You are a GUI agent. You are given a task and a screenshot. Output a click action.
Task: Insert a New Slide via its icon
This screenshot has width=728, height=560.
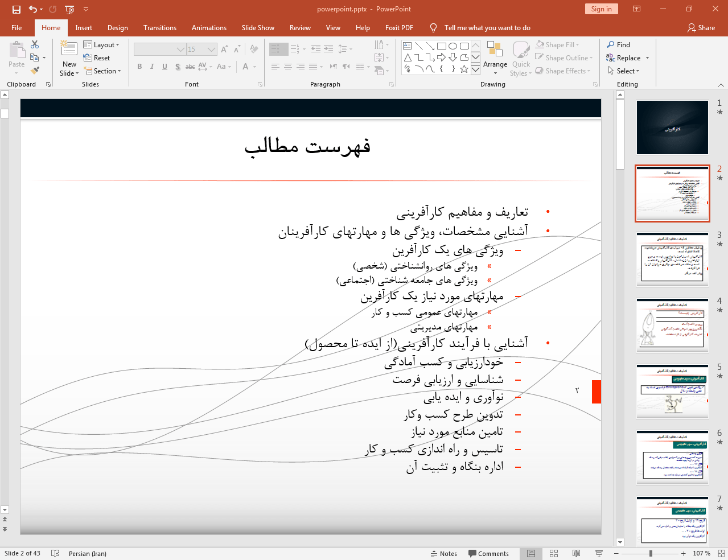tap(69, 50)
